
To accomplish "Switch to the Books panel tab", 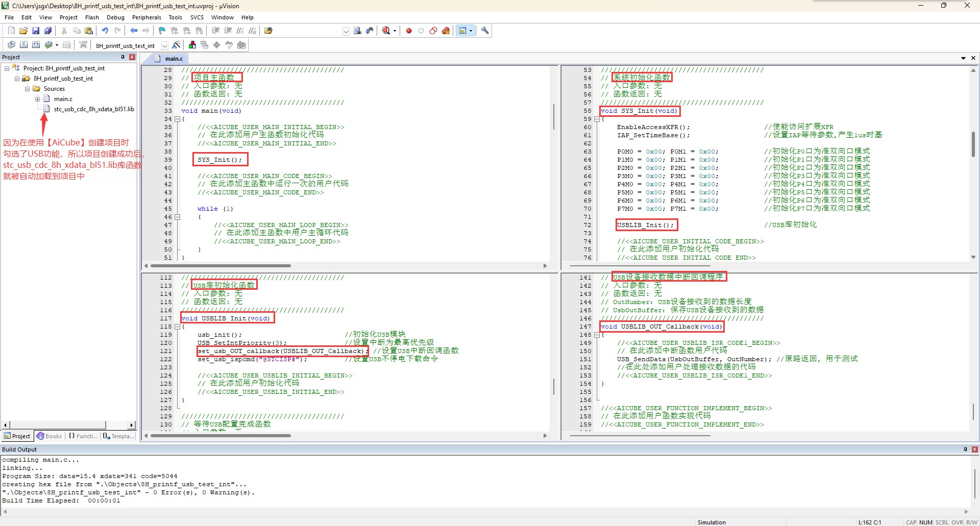I will click(50, 436).
